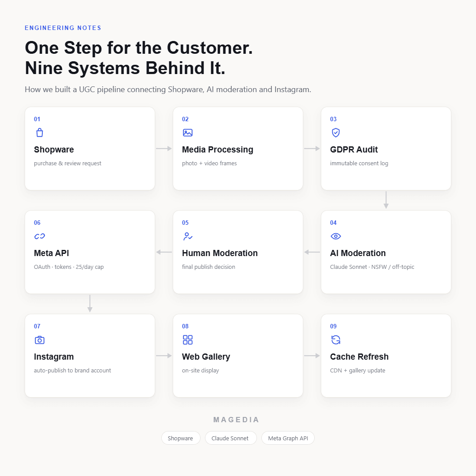Click the camera icon in Instagram card
The image size is (476, 476).
point(40,340)
